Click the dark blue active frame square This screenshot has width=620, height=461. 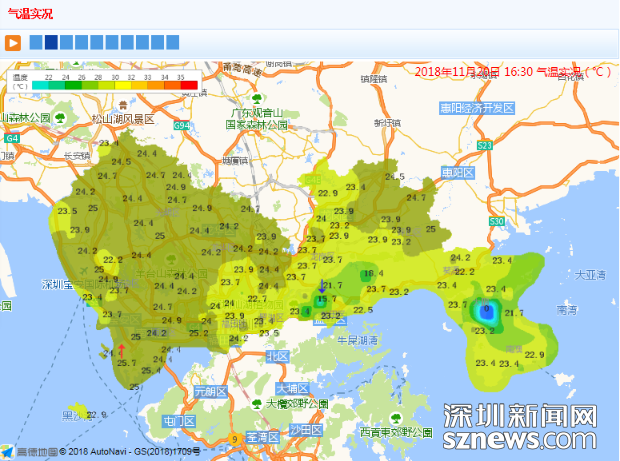tap(51, 42)
